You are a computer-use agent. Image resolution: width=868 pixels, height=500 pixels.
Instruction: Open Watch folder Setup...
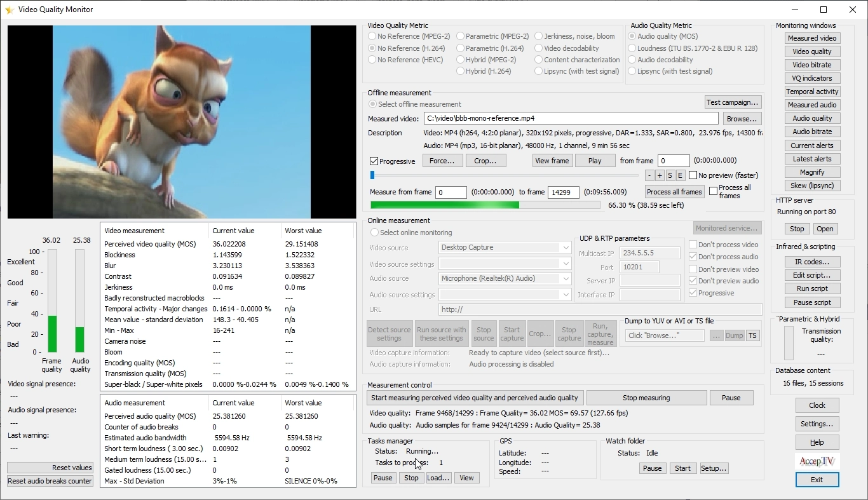714,468
